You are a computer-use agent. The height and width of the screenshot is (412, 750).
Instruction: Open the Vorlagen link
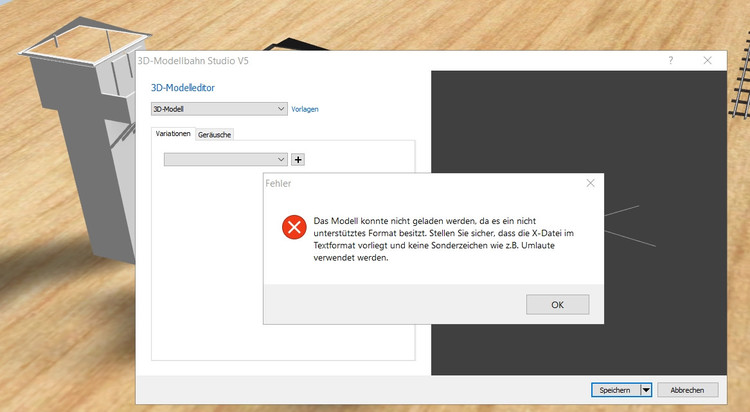point(305,109)
